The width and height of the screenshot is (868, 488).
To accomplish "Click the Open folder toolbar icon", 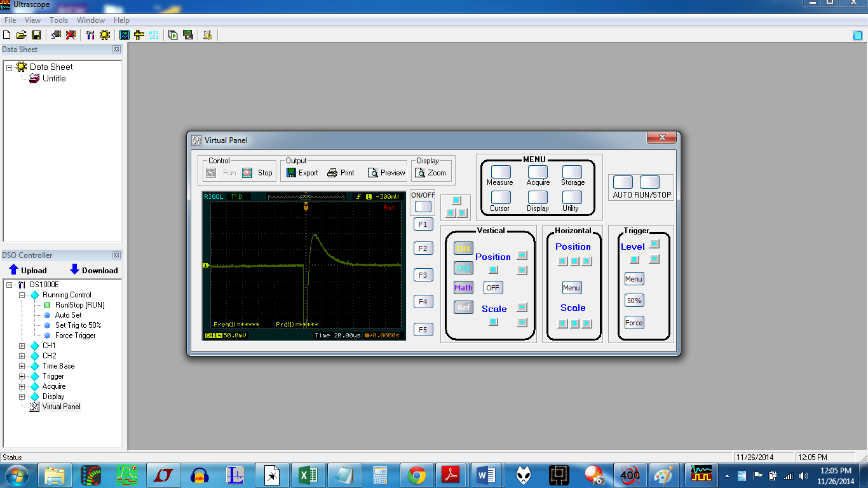I will (x=22, y=35).
